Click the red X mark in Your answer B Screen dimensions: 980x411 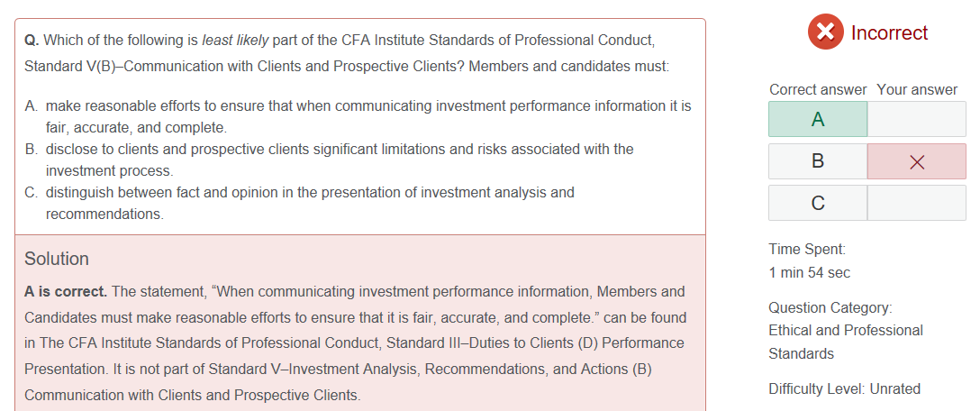(x=917, y=162)
